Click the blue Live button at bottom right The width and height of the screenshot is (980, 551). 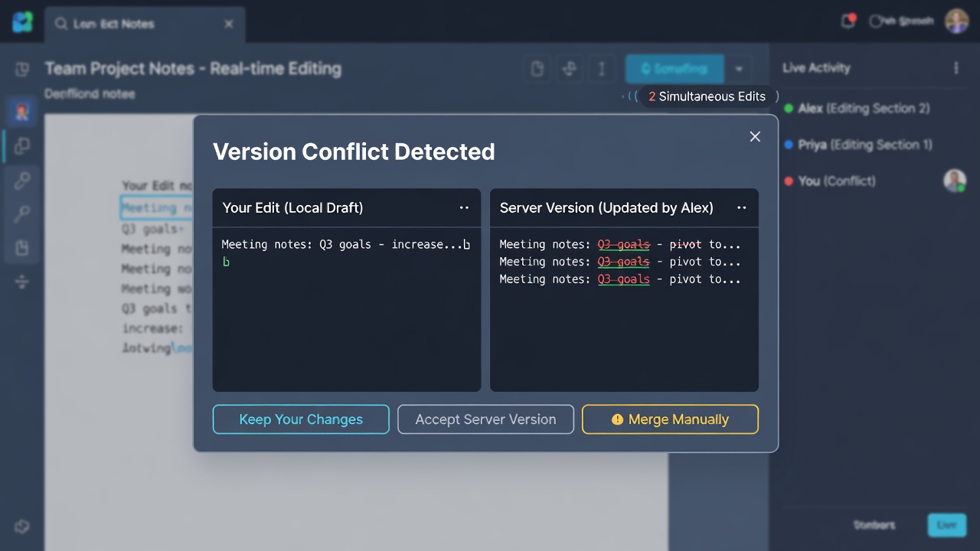pos(947,525)
